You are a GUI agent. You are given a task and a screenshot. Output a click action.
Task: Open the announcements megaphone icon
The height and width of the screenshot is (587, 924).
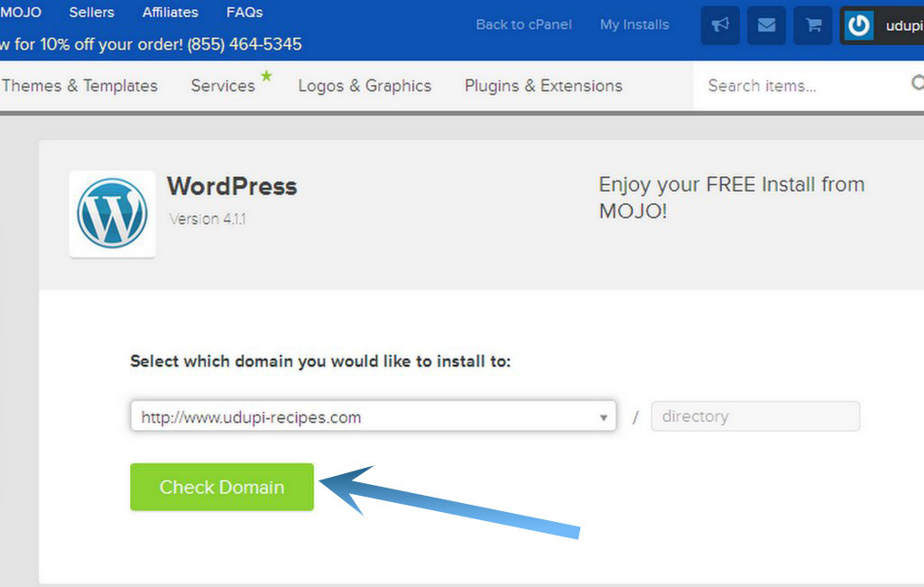[x=720, y=25]
